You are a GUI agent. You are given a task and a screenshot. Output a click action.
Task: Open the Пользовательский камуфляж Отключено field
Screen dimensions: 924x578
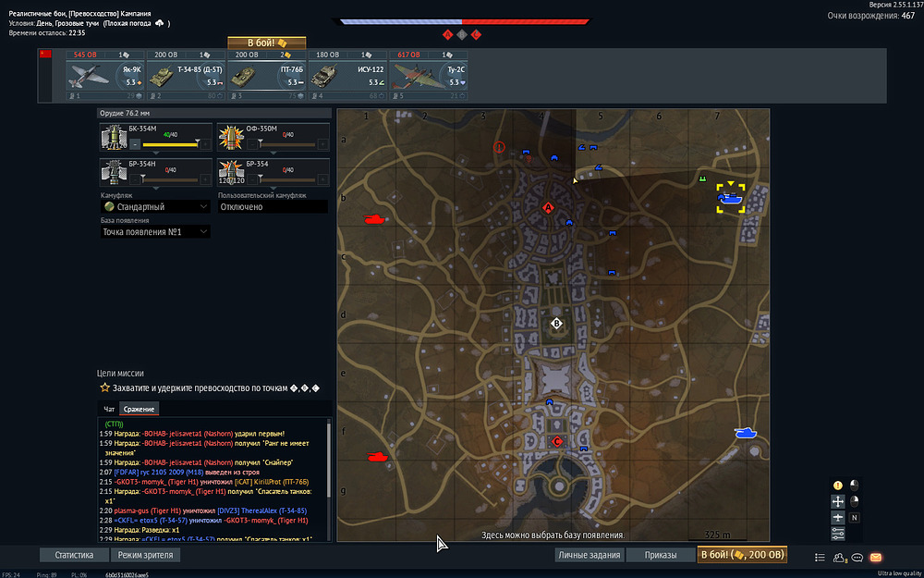273,207
